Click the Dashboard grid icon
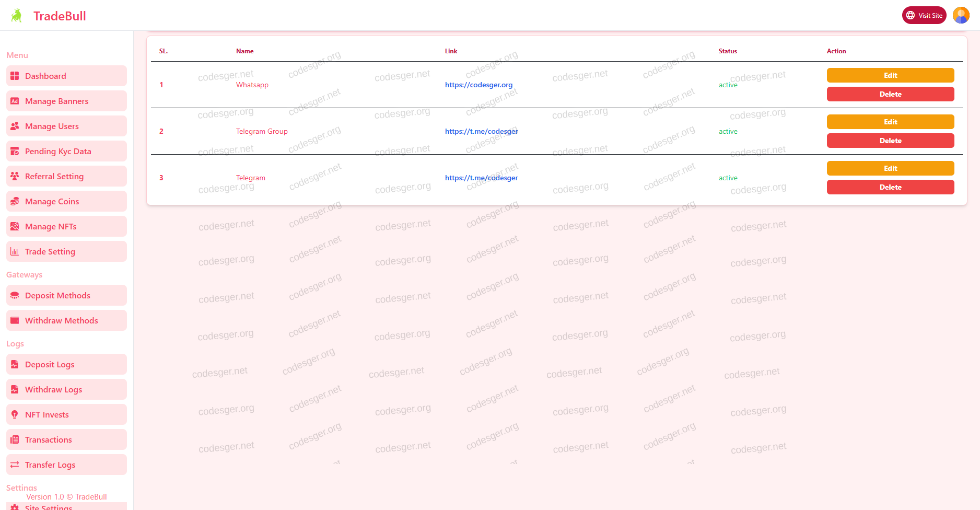980x510 pixels. (15, 76)
